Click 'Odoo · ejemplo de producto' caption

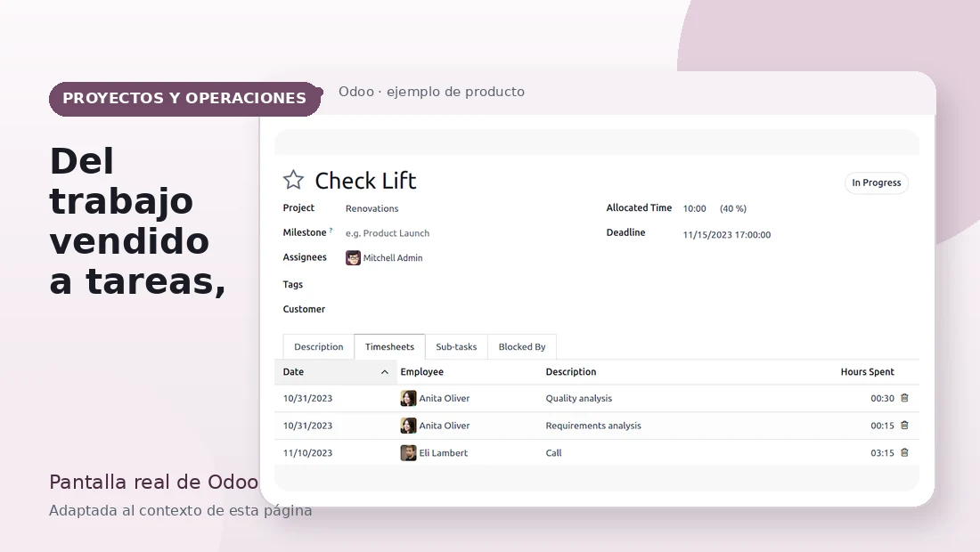[x=431, y=92]
